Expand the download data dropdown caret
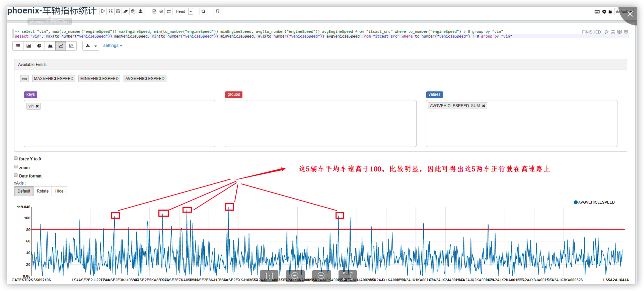This screenshot has height=291, width=644. click(x=96, y=46)
